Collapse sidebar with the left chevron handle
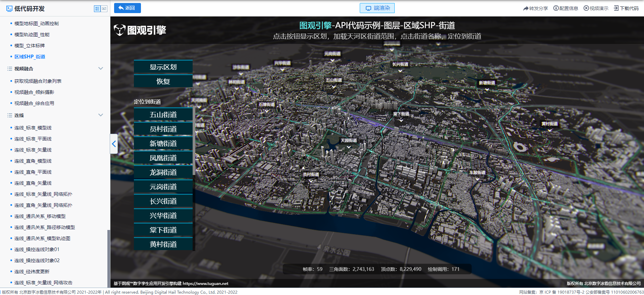The image size is (644, 295). coord(114,144)
